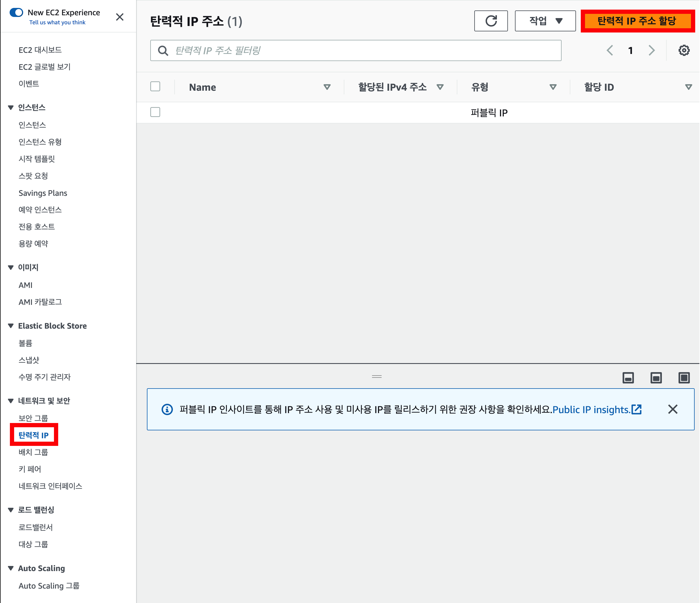Select the 퍼블릭 IP row checkbox
The width and height of the screenshot is (700, 603).
pyautogui.click(x=155, y=112)
